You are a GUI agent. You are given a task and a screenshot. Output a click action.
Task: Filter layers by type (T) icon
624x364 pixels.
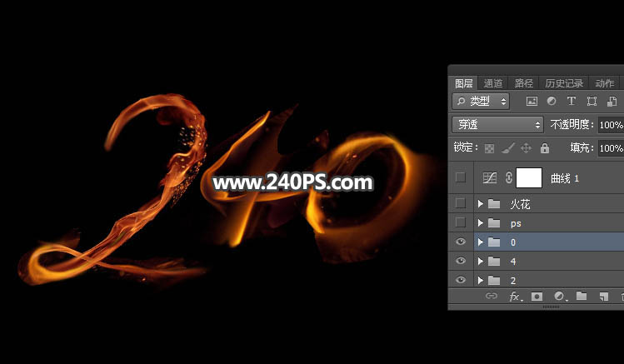[x=572, y=101]
